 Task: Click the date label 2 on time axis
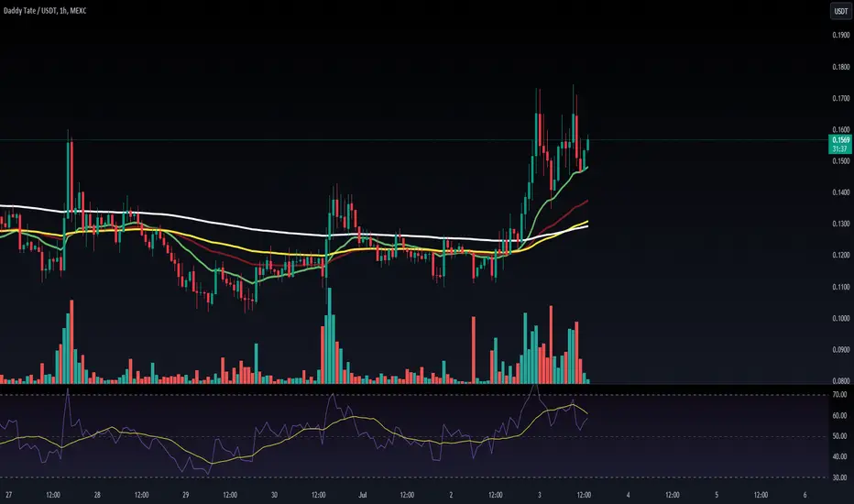click(x=451, y=495)
